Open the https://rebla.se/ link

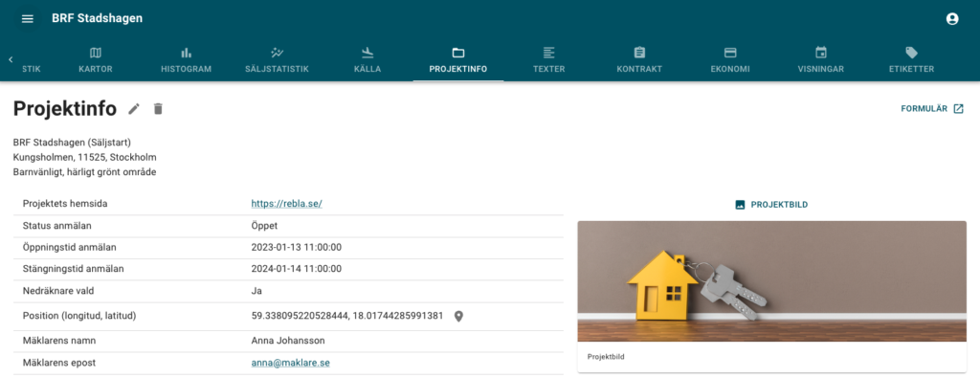pyautogui.click(x=286, y=204)
